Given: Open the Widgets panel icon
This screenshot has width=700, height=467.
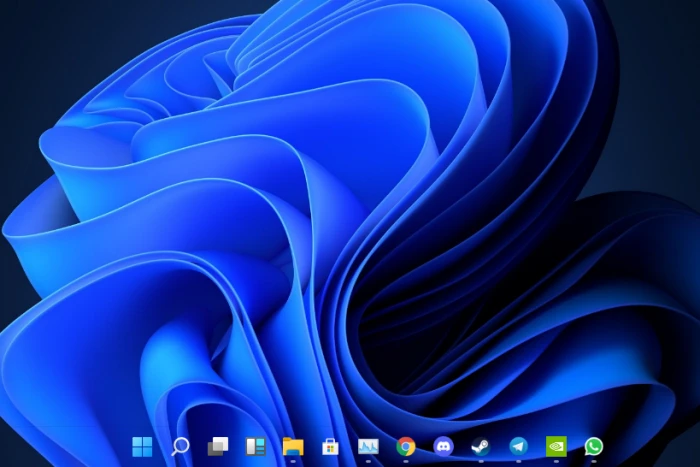Looking at the screenshot, I should [255, 446].
